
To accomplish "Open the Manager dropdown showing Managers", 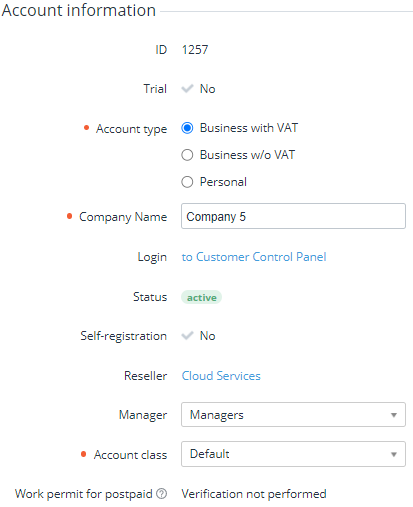I will [293, 415].
